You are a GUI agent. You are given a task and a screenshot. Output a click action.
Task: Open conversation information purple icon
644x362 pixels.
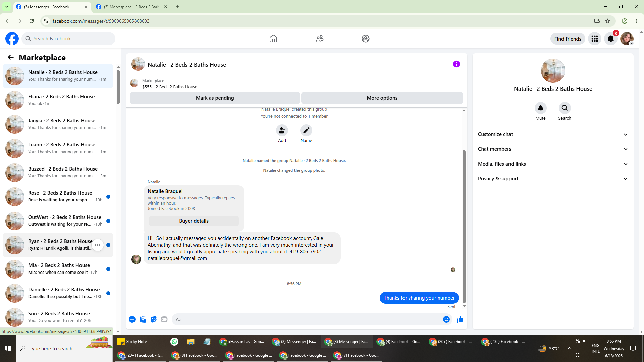457,64
